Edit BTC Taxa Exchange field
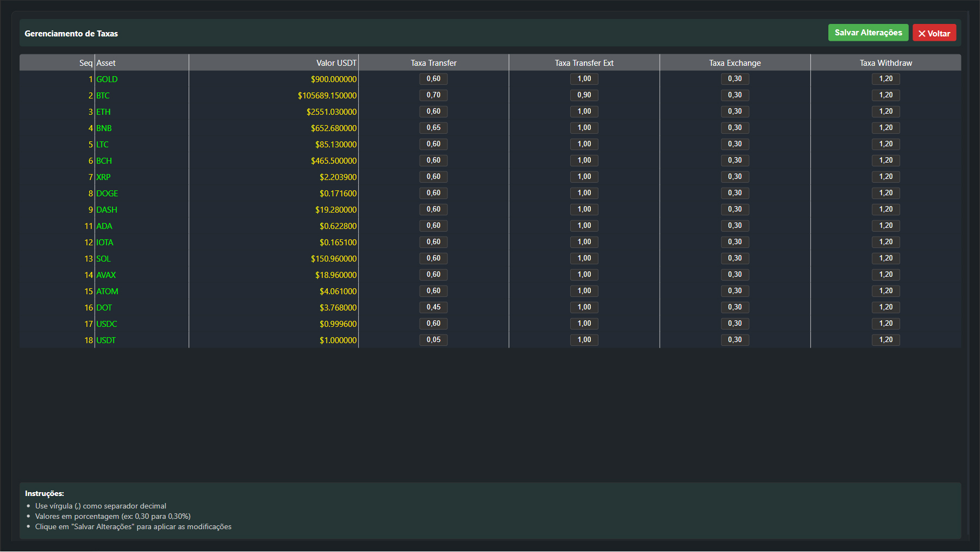Viewport: 980px width, 552px height. tap(735, 95)
